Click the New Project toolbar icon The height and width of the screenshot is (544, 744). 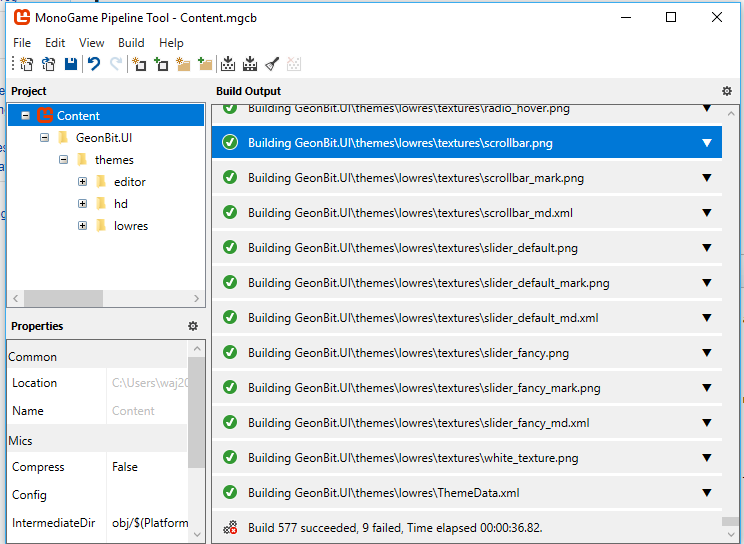coord(27,64)
